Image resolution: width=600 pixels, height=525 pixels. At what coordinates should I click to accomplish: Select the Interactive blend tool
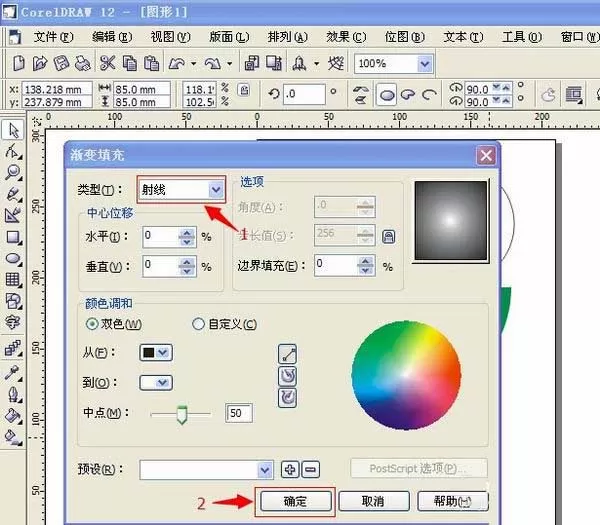click(13, 349)
